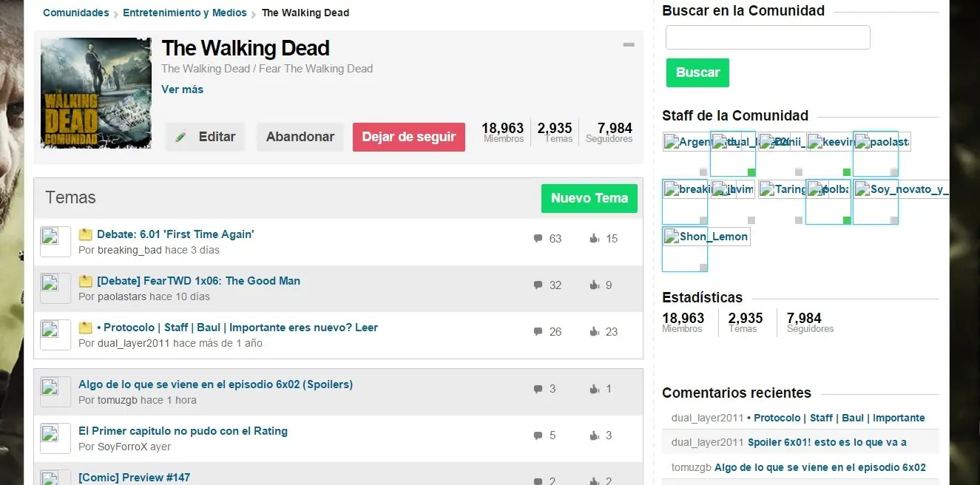This screenshot has height=485, width=980.
Task: Open the avatar beside the FearTWD 1x06 debate
Action: tap(55, 288)
